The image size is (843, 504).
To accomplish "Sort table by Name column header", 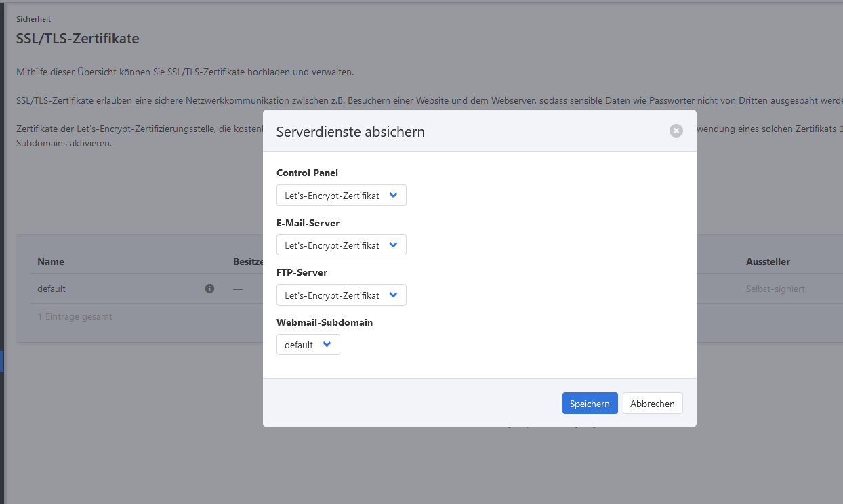I will click(x=51, y=261).
